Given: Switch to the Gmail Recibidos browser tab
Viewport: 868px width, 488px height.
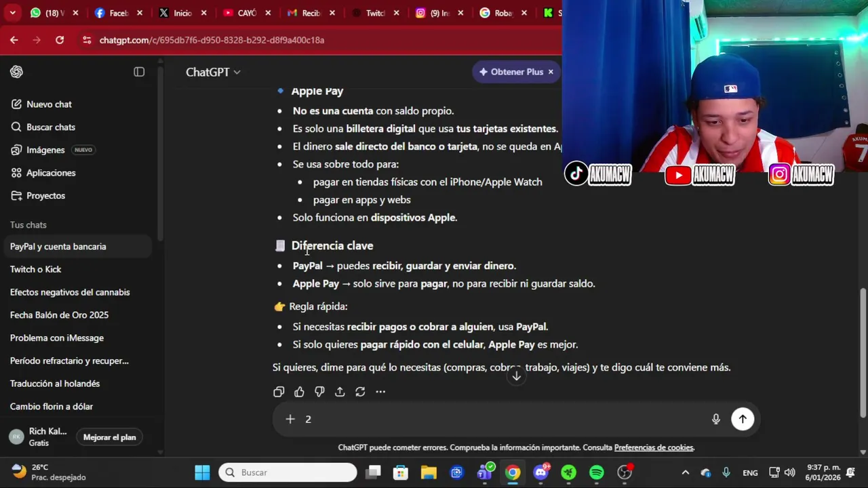Looking at the screenshot, I should point(311,13).
